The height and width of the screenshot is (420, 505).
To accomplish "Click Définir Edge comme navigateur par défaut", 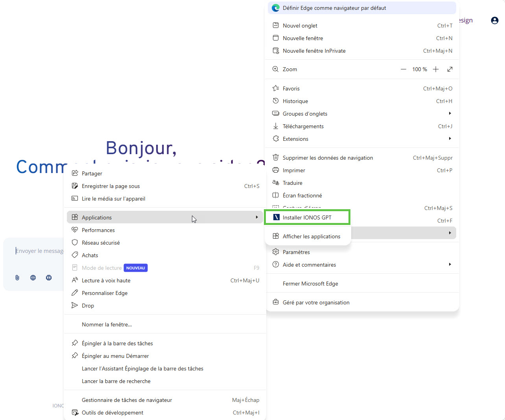I will 362,8.
